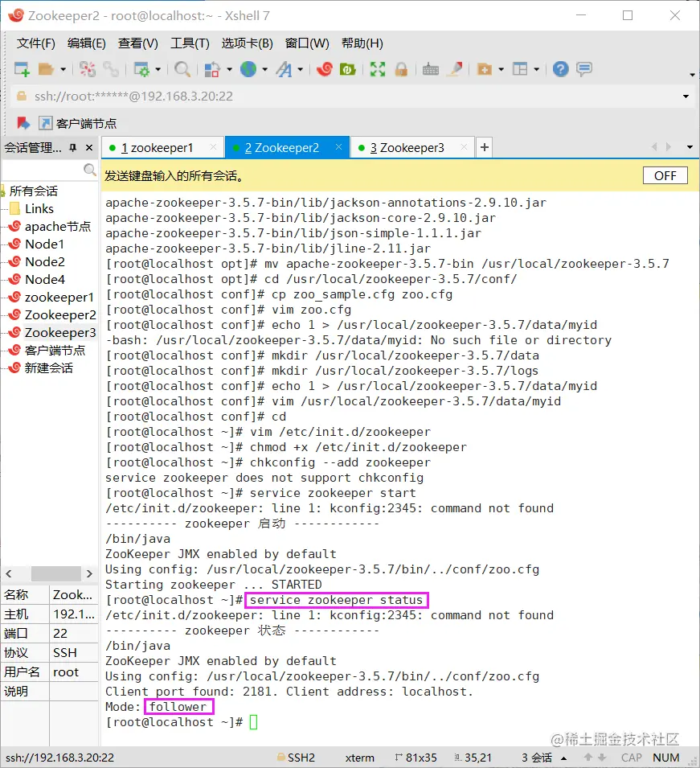Image resolution: width=700 pixels, height=768 pixels.
Task: Select 所有会话 root in the session tree
Action: [33, 191]
